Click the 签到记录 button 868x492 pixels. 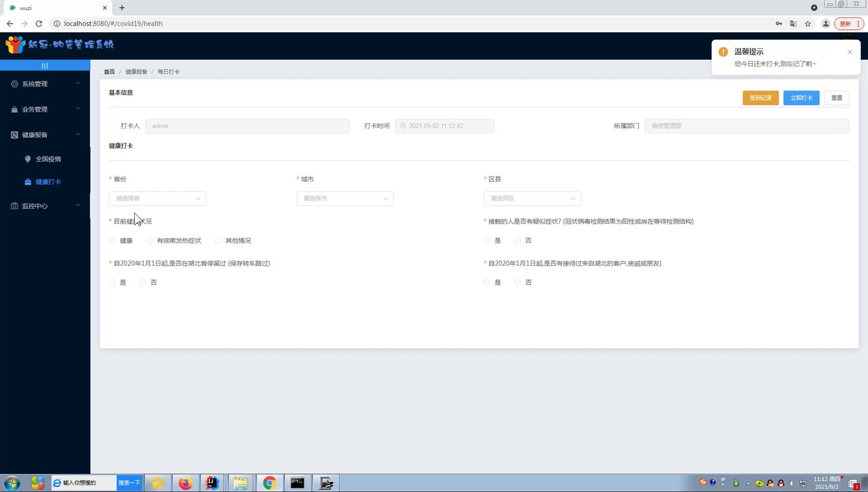pyautogui.click(x=760, y=98)
